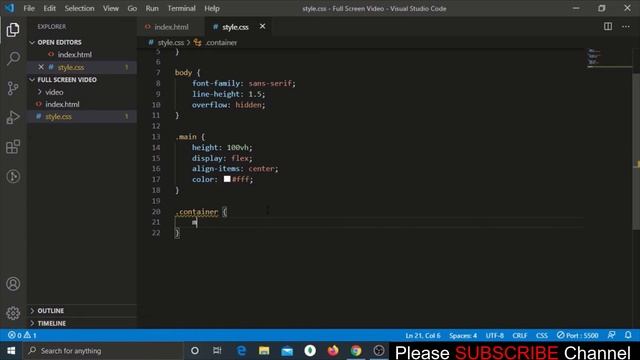Change language mode via CSS entry
Screen dimensions: 640x360
pos(542,335)
